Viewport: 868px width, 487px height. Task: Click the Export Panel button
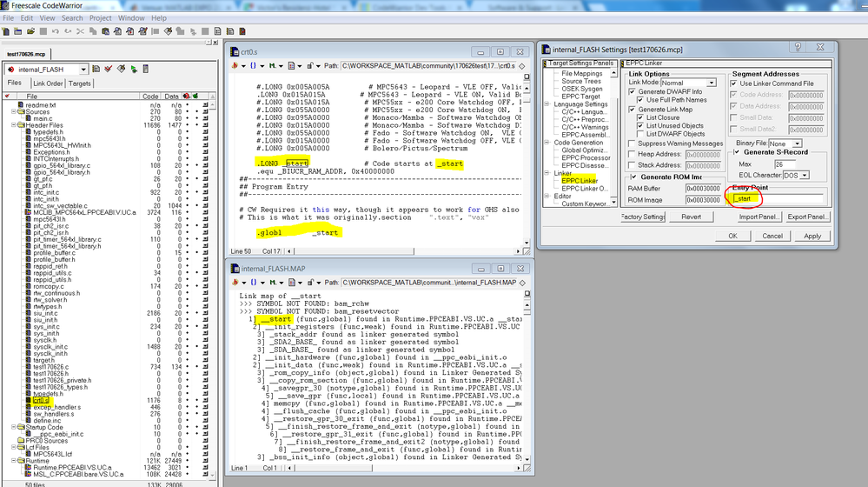point(808,217)
